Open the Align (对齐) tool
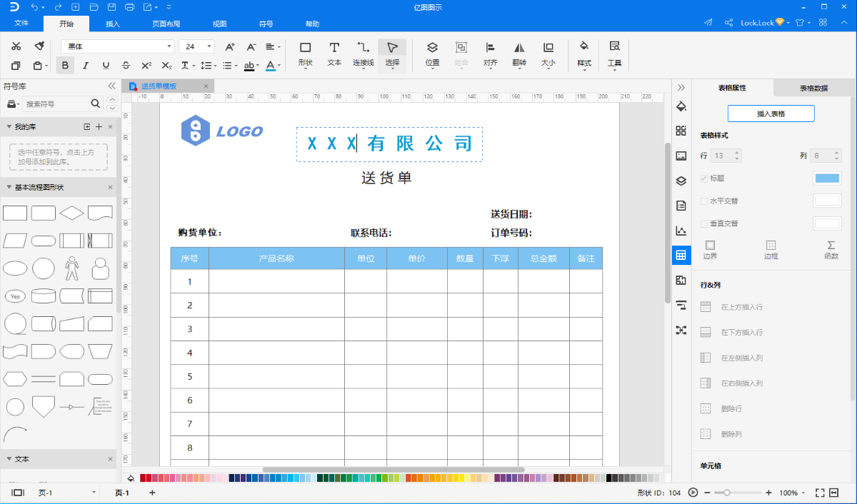Image resolution: width=857 pixels, height=504 pixels. [x=490, y=54]
